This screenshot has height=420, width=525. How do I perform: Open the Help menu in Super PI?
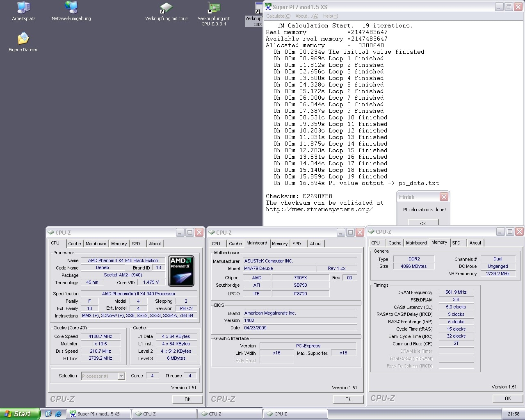coord(331,16)
